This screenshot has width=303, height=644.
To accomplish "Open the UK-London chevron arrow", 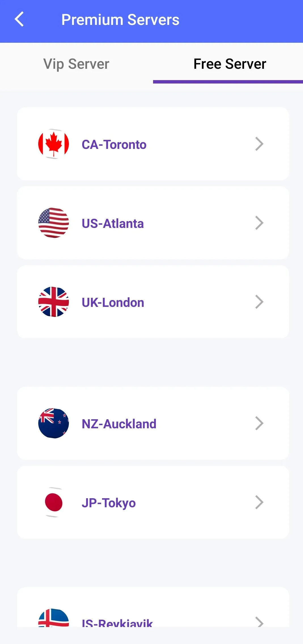I will [x=259, y=302].
